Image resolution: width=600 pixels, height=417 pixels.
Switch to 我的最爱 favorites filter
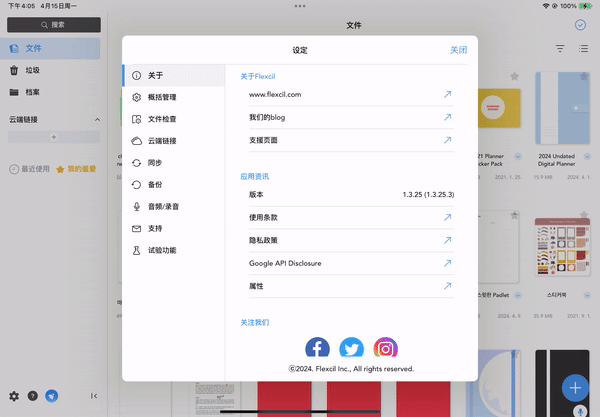(76, 169)
